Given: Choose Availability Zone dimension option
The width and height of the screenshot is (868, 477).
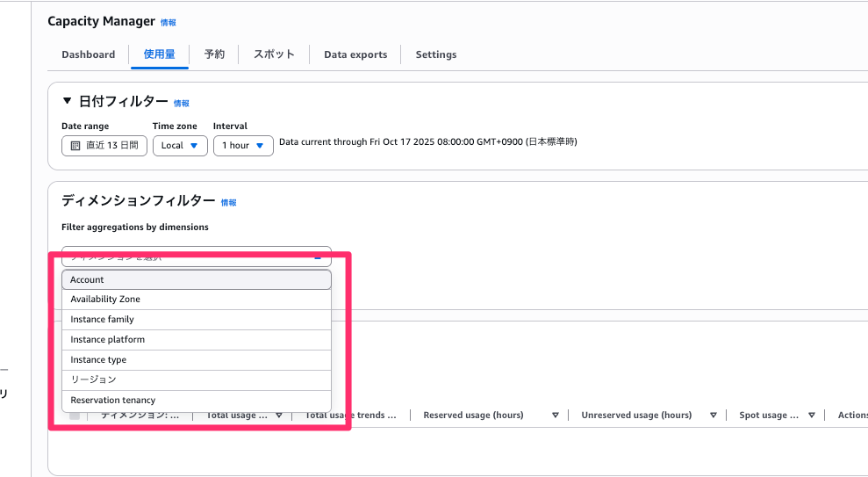Looking at the screenshot, I should coord(197,300).
